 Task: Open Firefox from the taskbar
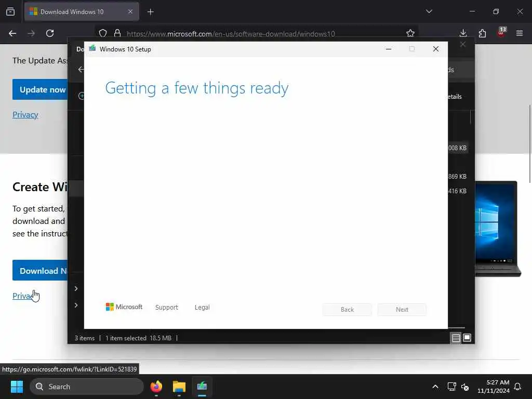[x=156, y=387]
